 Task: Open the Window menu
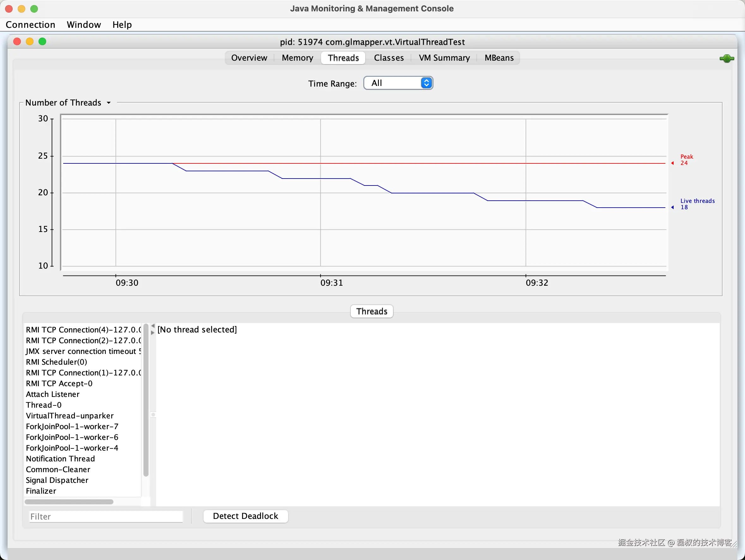(83, 25)
